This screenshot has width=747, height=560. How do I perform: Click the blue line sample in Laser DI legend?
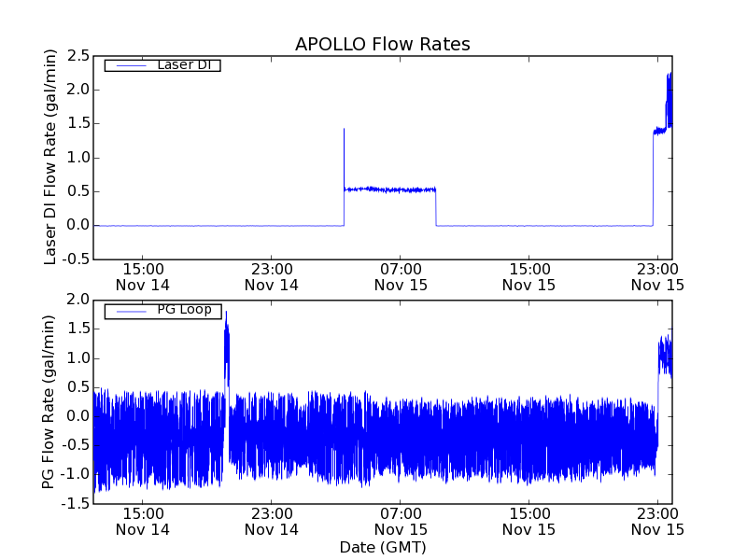(132, 65)
